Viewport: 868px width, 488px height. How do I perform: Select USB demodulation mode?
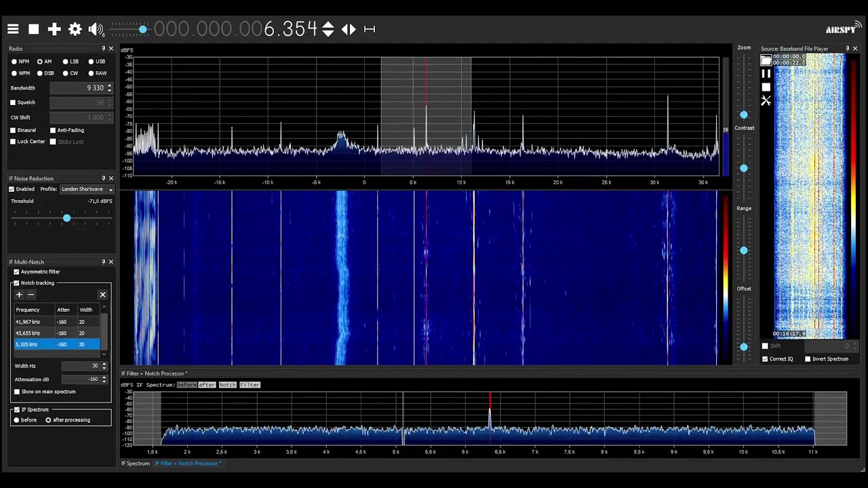pos(91,62)
